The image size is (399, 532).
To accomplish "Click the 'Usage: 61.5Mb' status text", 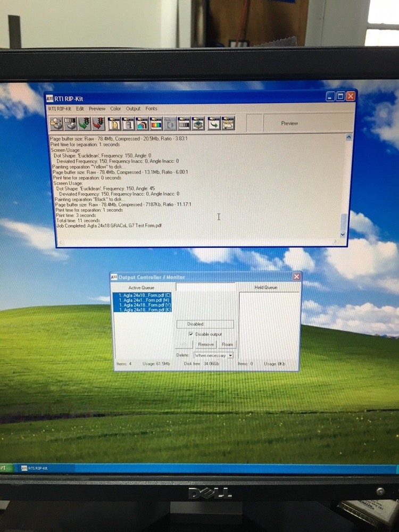I will point(156,364).
